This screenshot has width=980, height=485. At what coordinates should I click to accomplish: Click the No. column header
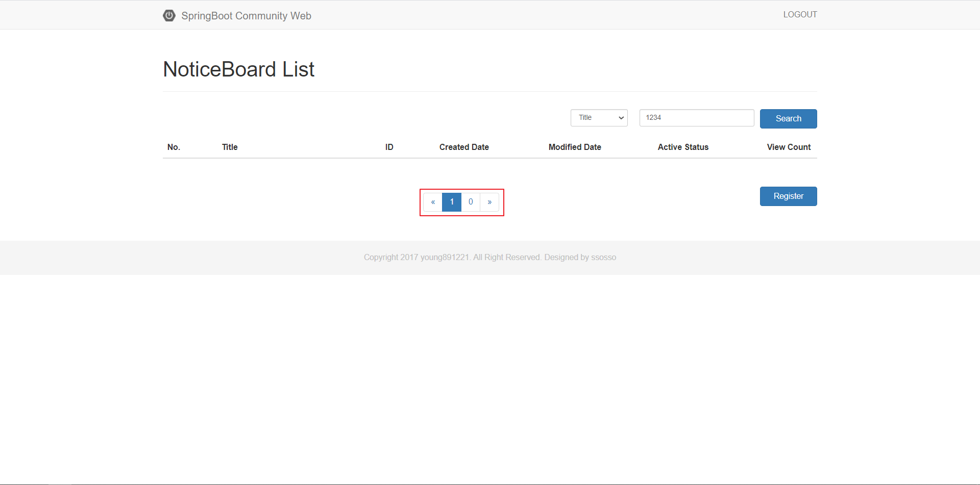[x=174, y=147]
